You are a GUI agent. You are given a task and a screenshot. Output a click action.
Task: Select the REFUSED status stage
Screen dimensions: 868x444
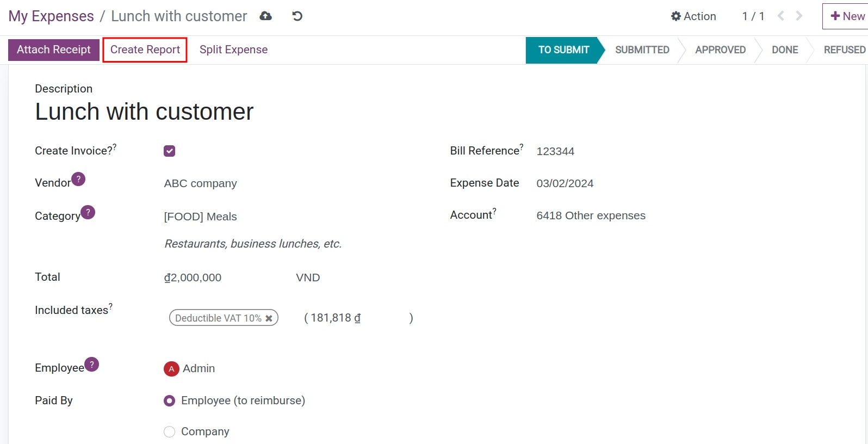[844, 50]
